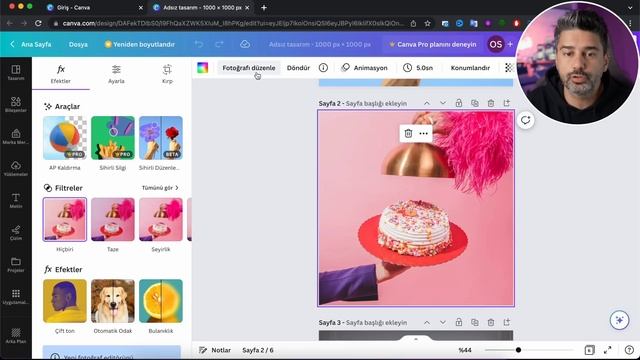Open the Notlar panel
The width and height of the screenshot is (640, 360).
click(x=215, y=350)
